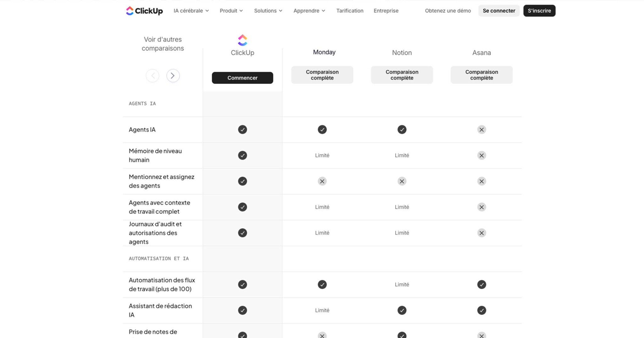Click Notion checkmark for Agents IA
Viewport: 644px width, 338px height.
[x=402, y=130]
